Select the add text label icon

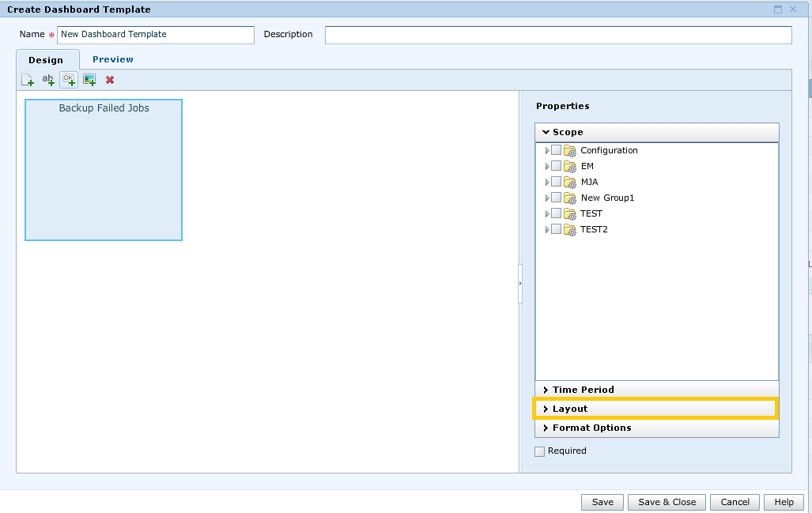48,79
